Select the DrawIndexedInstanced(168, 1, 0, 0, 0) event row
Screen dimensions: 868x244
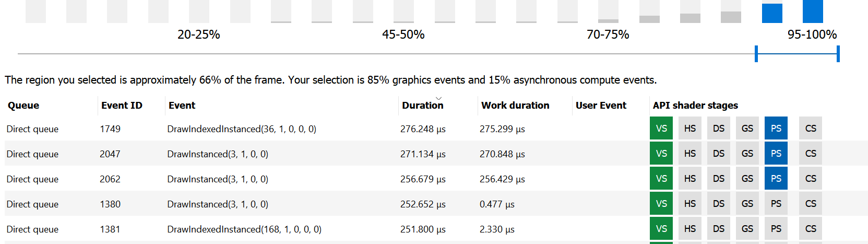[244, 229]
